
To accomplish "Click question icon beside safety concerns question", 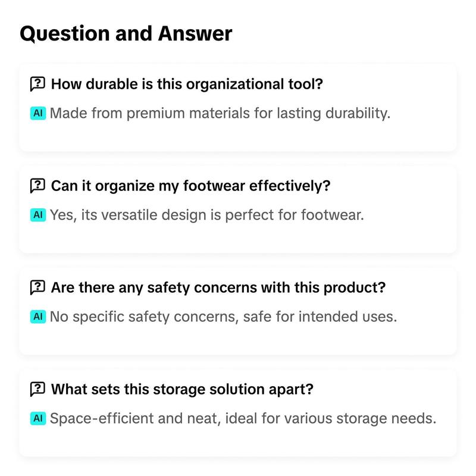I will [37, 287].
